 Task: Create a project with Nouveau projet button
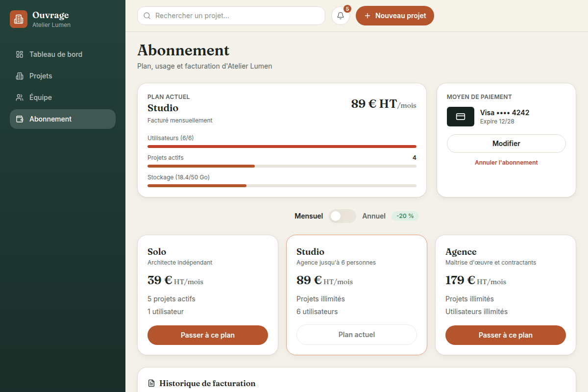(x=395, y=16)
